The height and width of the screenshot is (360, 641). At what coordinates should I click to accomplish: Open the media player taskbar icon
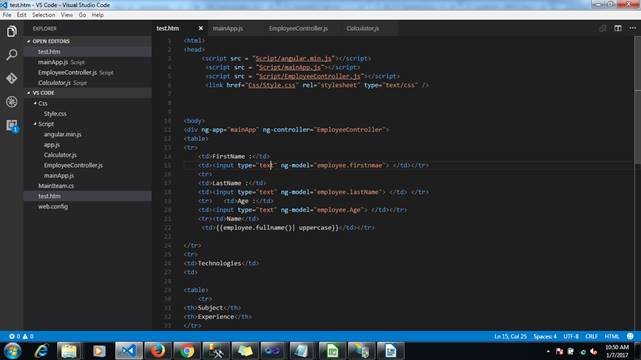coord(99,351)
